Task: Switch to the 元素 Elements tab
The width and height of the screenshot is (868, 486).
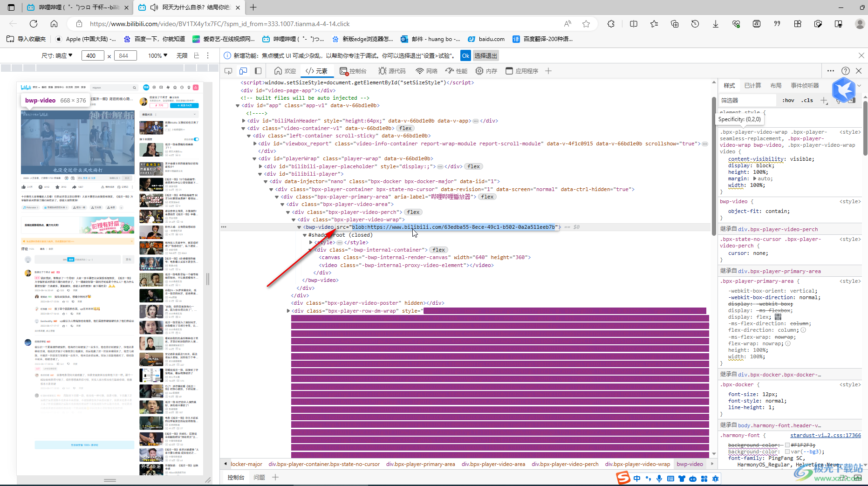Action: pyautogui.click(x=316, y=71)
